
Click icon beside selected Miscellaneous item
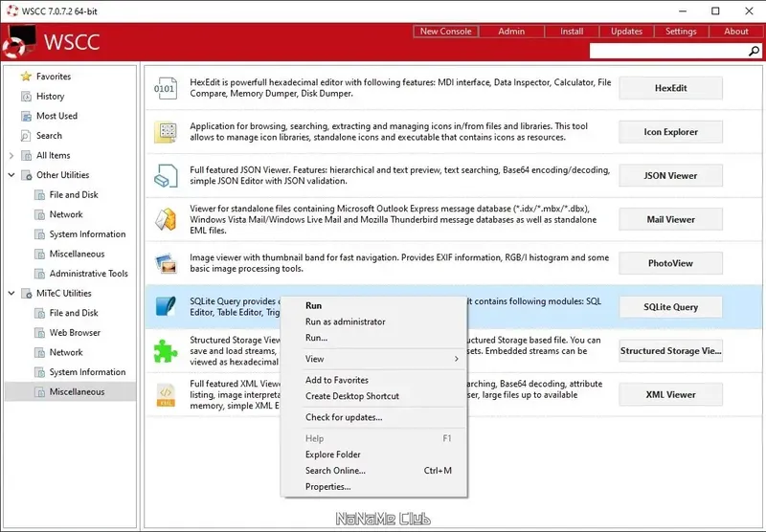tap(39, 392)
